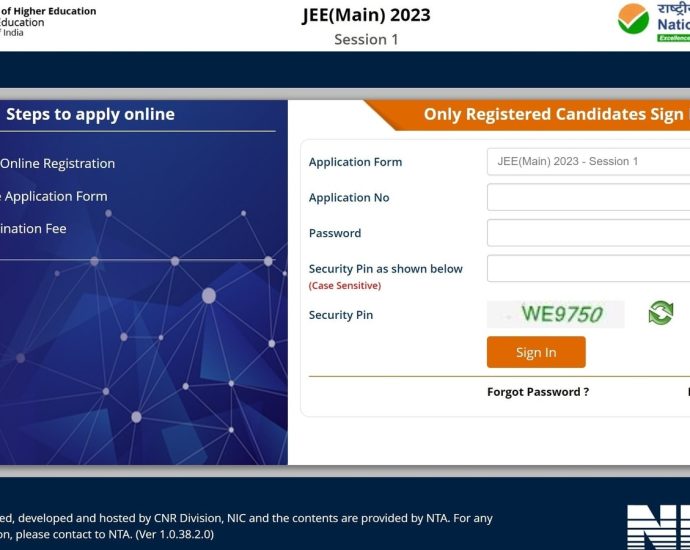The image size is (690, 550).
Task: Refresh the security pin captcha
Action: (660, 313)
